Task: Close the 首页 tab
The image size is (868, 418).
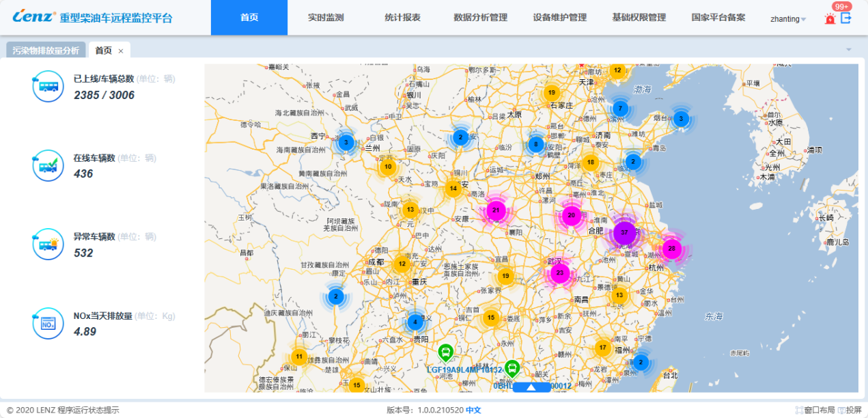Action: (121, 51)
